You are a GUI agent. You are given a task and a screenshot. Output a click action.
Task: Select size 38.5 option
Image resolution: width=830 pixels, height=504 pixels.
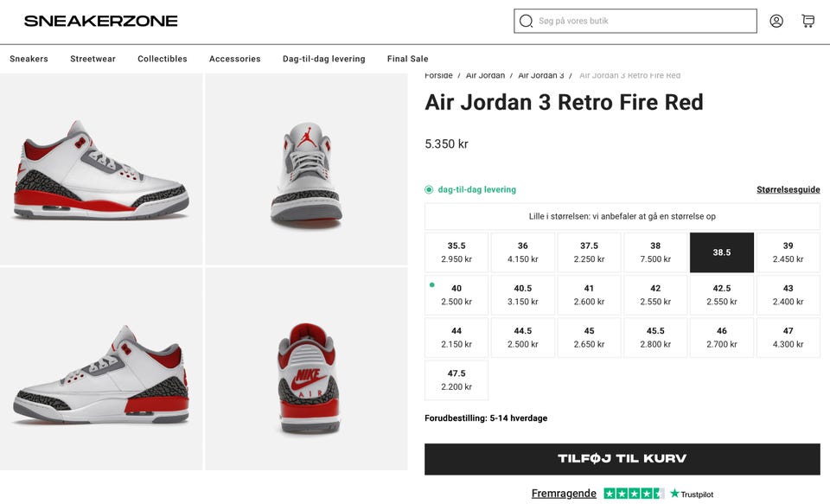722,252
